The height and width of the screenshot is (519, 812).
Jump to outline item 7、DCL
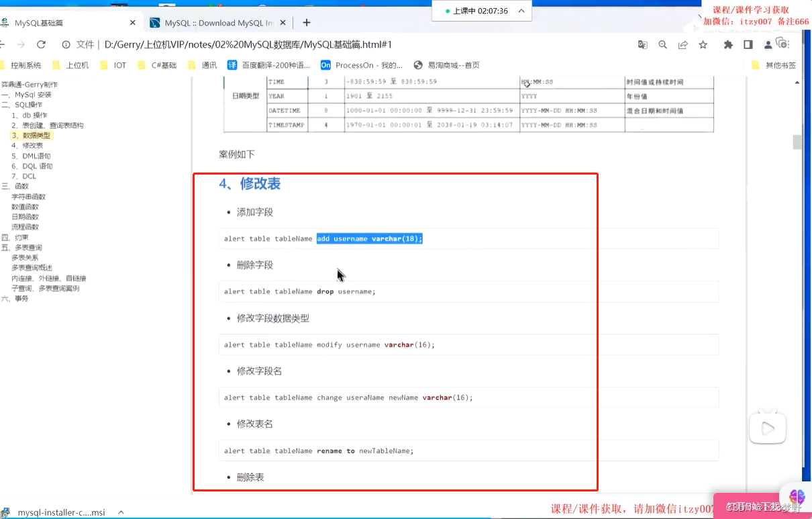coord(23,176)
